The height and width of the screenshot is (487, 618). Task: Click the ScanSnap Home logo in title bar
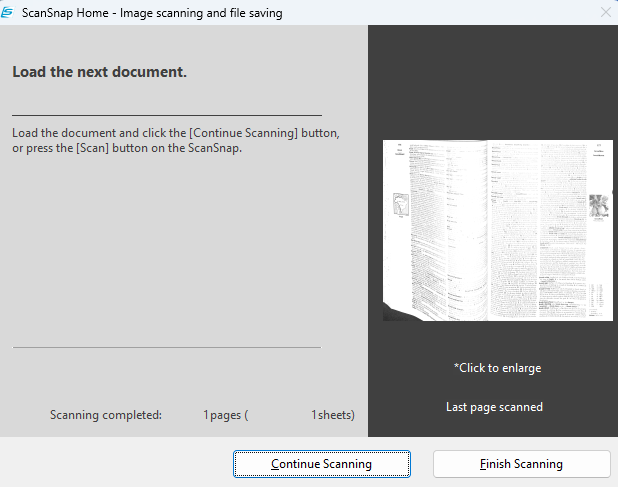[11, 13]
